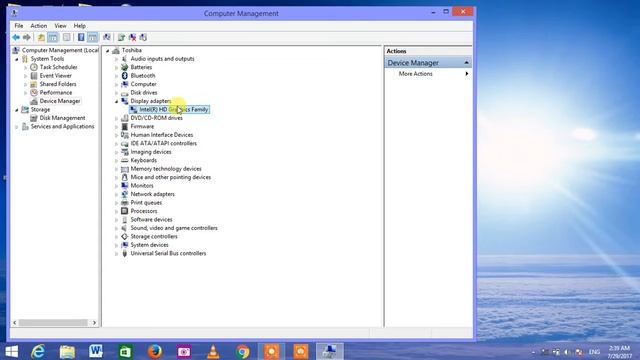
Task: Open the Windows Start button
Action: pos(11,351)
